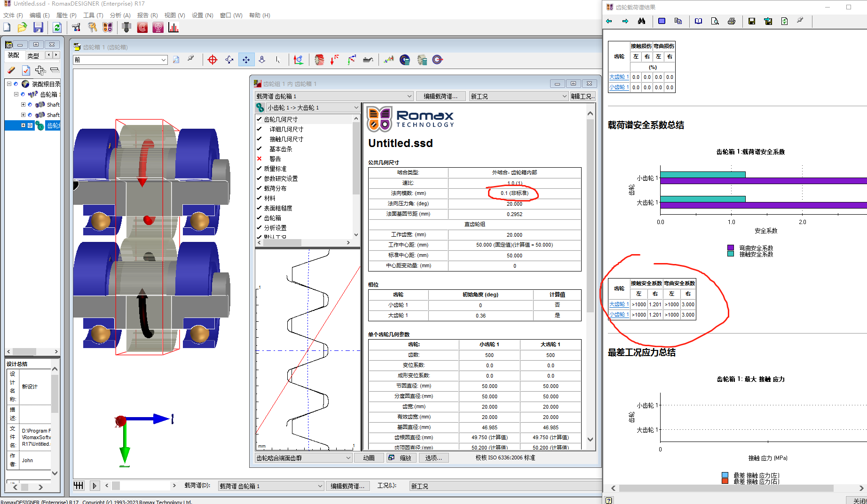Open the 报告 (R) menu
This screenshot has height=504, width=867.
click(x=147, y=16)
